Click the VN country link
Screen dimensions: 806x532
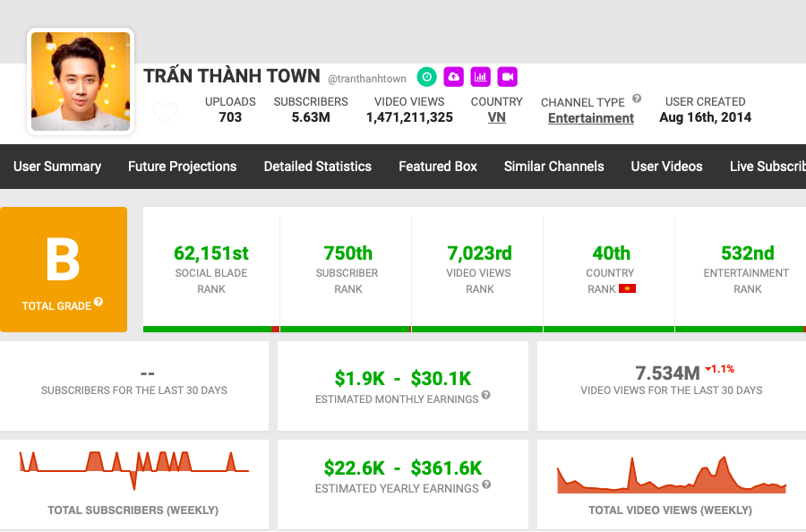(x=496, y=117)
